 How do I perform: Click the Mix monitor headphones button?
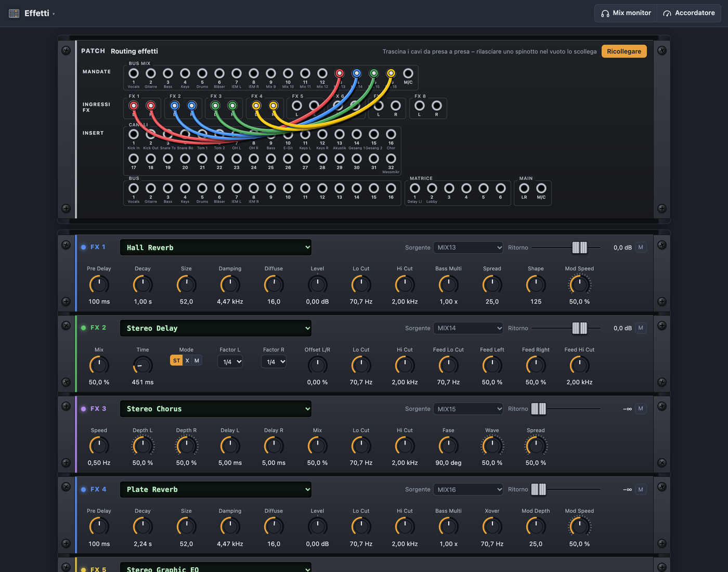point(626,13)
